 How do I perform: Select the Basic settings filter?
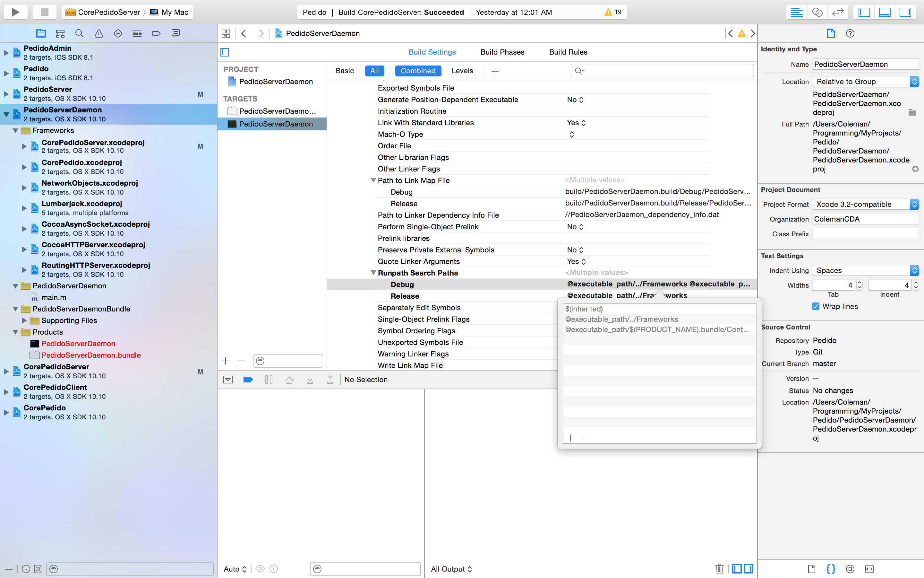(x=344, y=71)
